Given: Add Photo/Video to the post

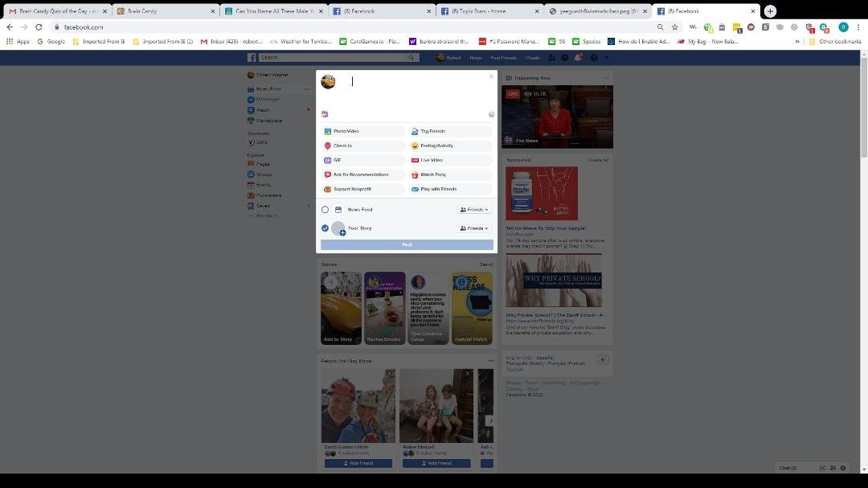Looking at the screenshot, I should (363, 131).
